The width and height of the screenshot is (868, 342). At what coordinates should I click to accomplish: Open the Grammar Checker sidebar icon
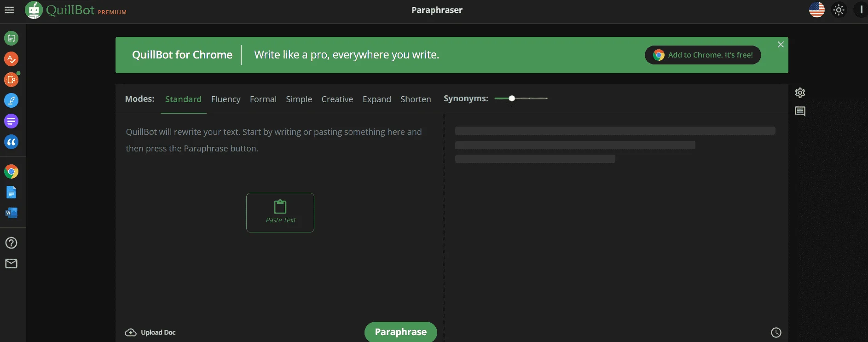(x=12, y=59)
